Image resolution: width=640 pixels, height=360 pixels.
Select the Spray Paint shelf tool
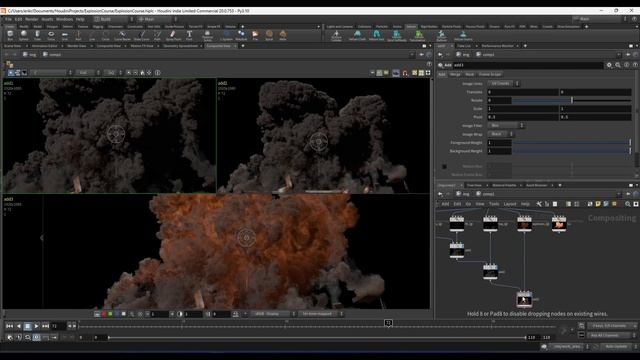[173, 35]
